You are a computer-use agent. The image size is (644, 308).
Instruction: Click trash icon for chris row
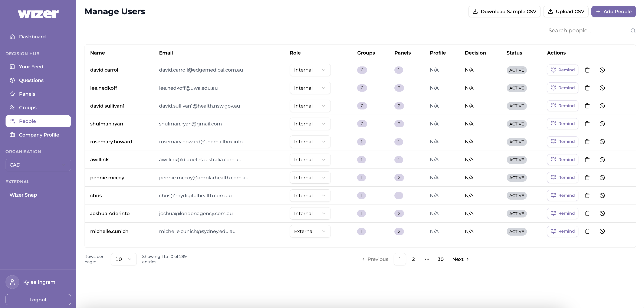(x=587, y=196)
